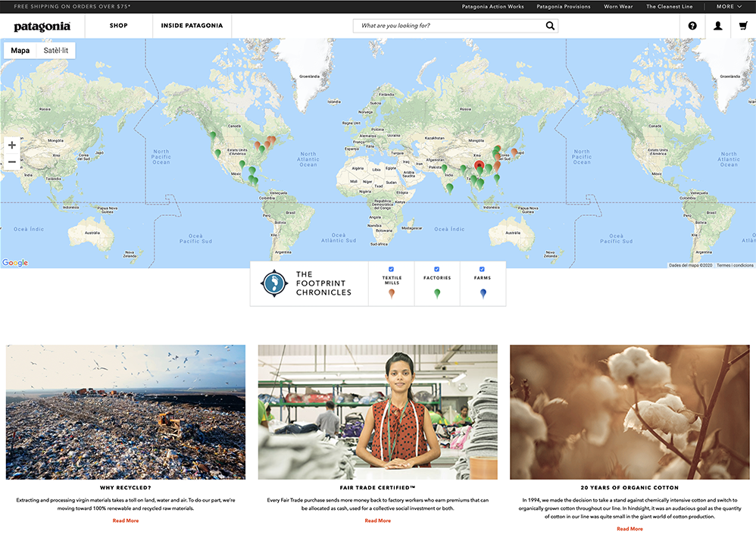This screenshot has width=756, height=547.
Task: Open the Fair Trade factory worker image
Action: pos(377,412)
